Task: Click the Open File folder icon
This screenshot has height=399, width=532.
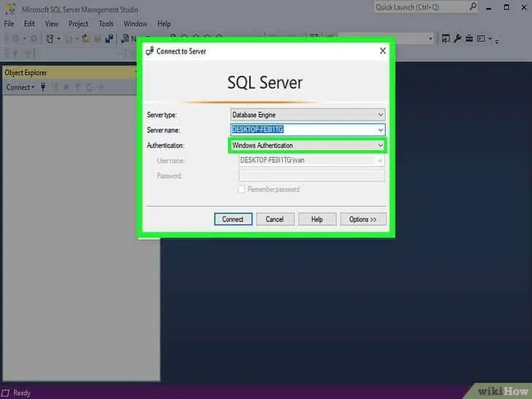Action: (84, 39)
